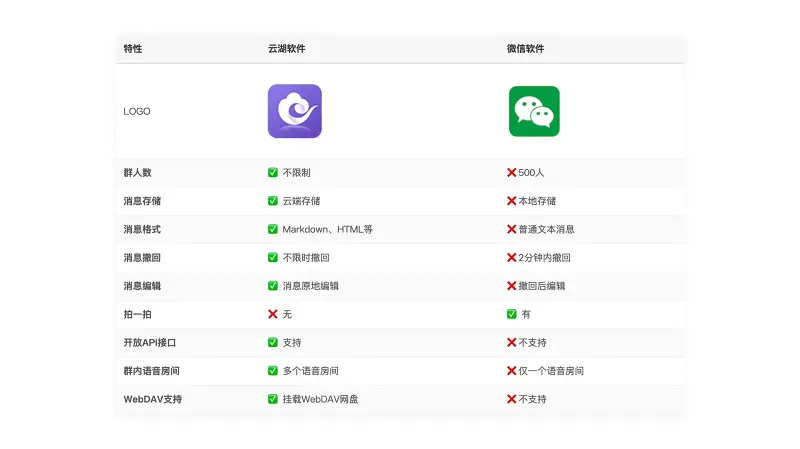Click the red cross beside 仅一个语音房间
This screenshot has width=800, height=449.
pos(511,371)
